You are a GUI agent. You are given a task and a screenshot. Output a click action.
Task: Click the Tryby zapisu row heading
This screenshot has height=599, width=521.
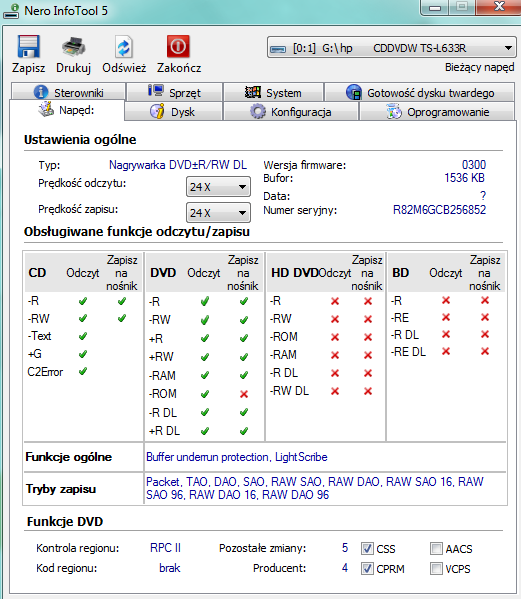point(61,489)
